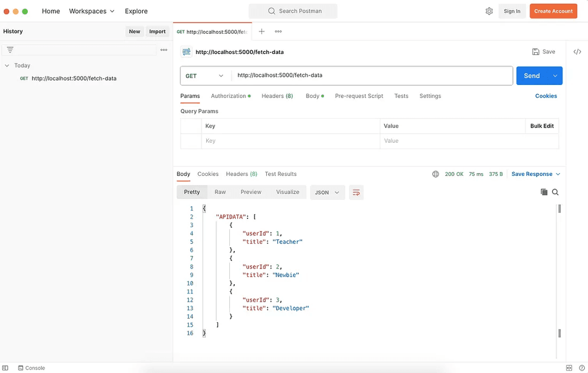The width and height of the screenshot is (588, 373).
Task: Click the Query Params Key field
Action: 291,141
